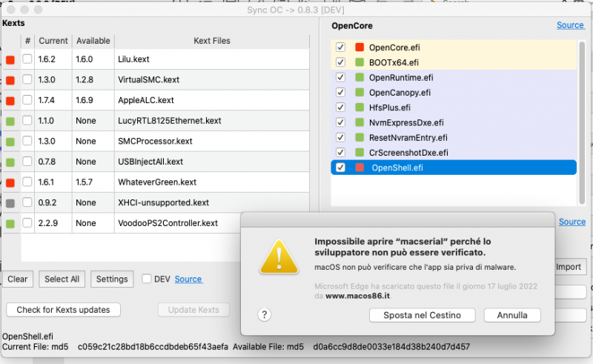Uncheck the OpenCanopy.efi checkbox
Viewport: 593px width, 364px height.
[340, 93]
